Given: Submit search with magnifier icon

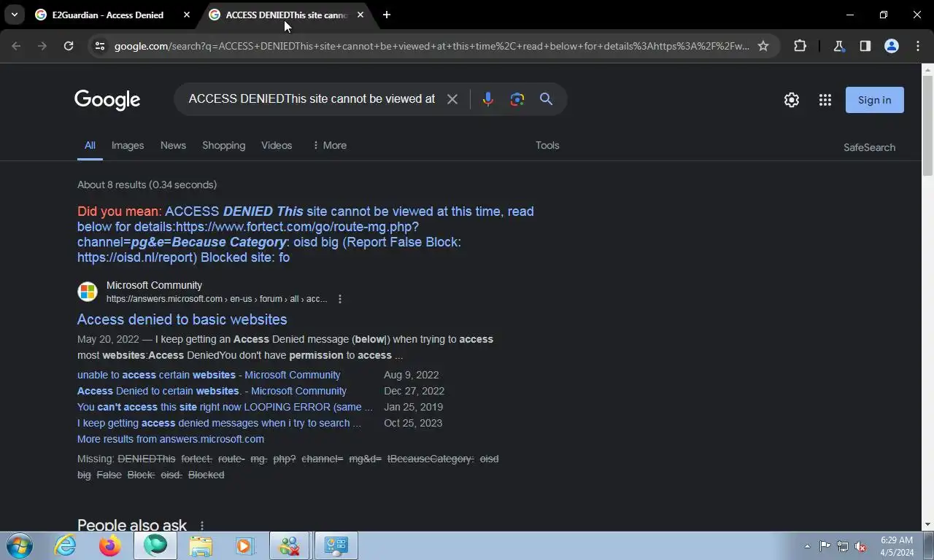Looking at the screenshot, I should coord(546,99).
